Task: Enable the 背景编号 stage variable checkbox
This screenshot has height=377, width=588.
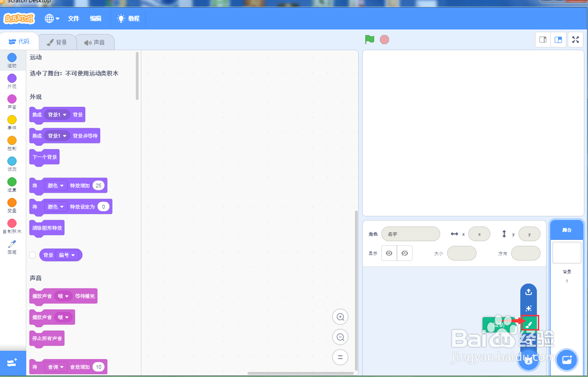Action: [32, 255]
